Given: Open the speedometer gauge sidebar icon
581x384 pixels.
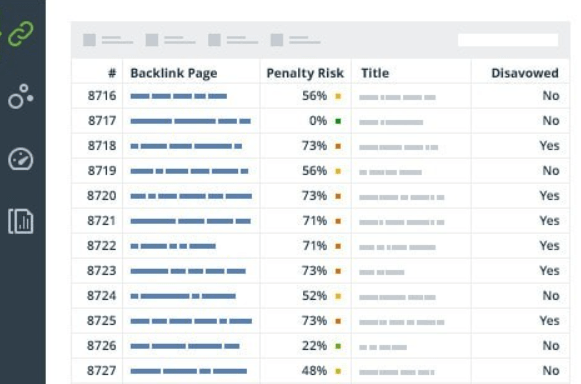Looking at the screenshot, I should [x=21, y=159].
